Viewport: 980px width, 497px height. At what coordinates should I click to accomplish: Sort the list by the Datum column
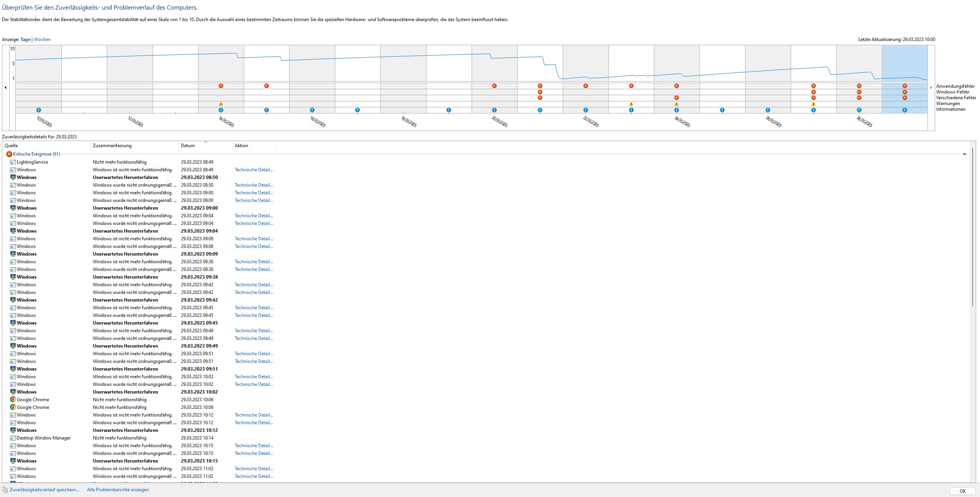point(188,146)
